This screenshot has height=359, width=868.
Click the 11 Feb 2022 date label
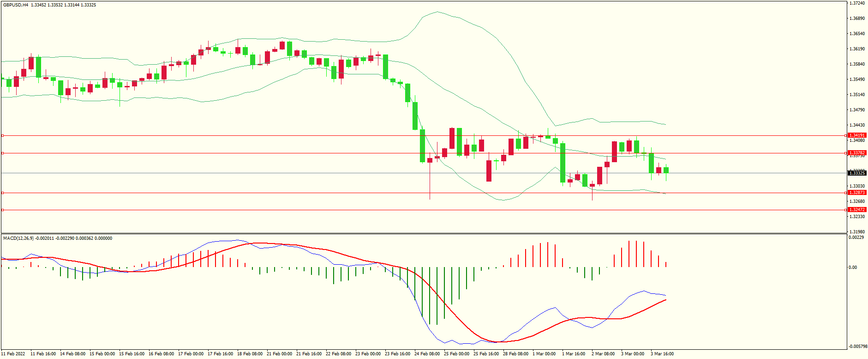tap(13, 354)
